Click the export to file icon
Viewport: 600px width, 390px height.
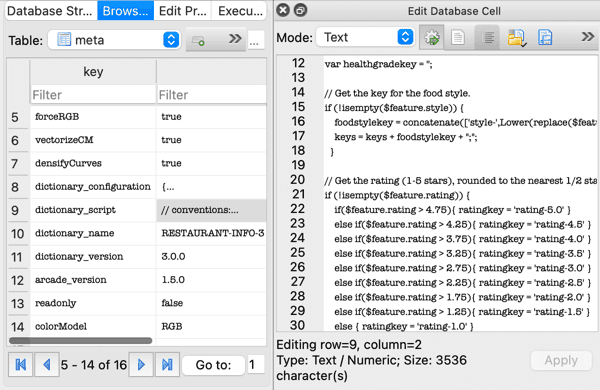(x=545, y=38)
